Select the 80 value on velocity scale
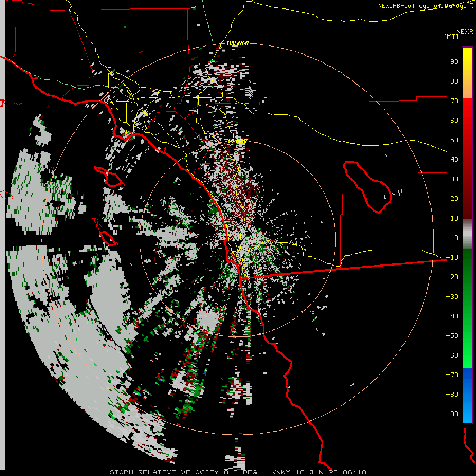This screenshot has width=476, height=476. 454,81
